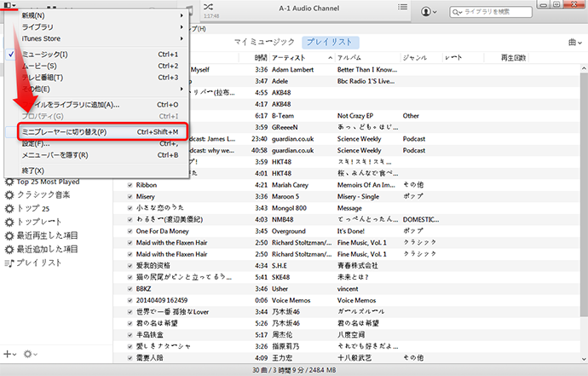Uncheck the 需要人陪 song checkbox
Viewport: 588px width, 376px height.
pos(130,358)
